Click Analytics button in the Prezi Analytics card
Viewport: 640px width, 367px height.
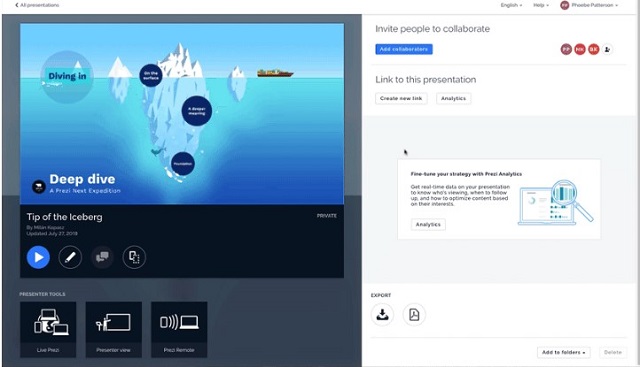(428, 225)
